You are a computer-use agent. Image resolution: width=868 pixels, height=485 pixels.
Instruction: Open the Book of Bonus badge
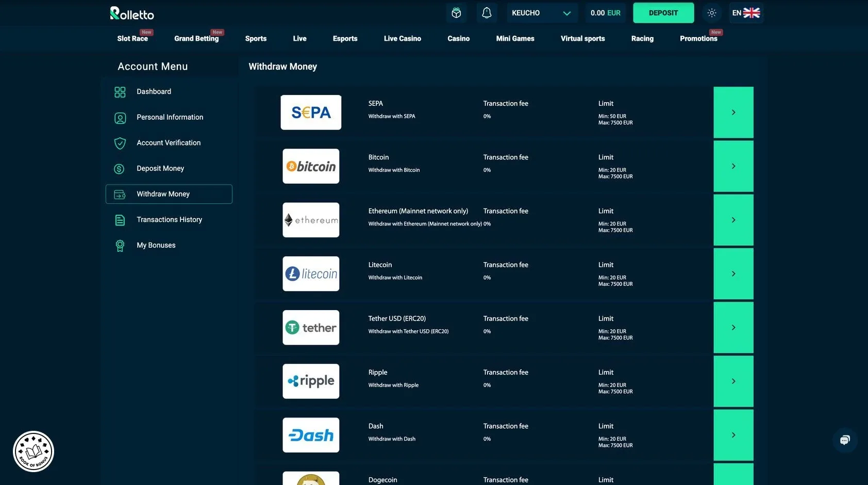[x=34, y=451]
